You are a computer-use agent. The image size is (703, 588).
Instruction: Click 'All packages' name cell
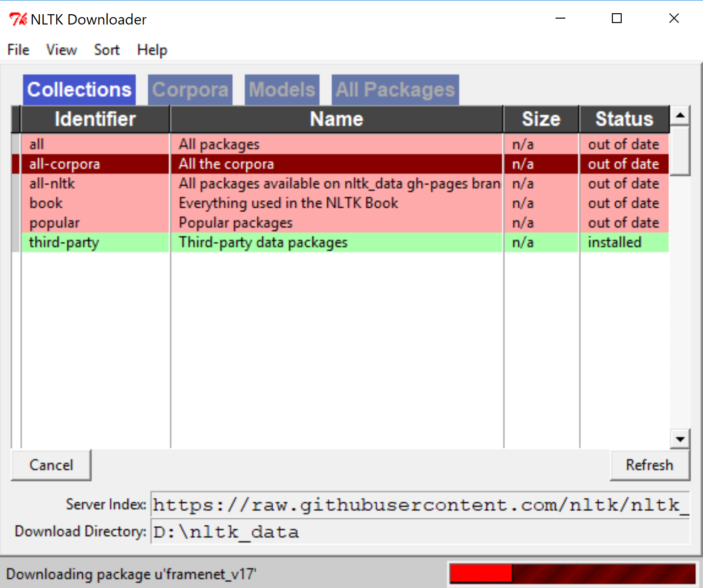337,144
